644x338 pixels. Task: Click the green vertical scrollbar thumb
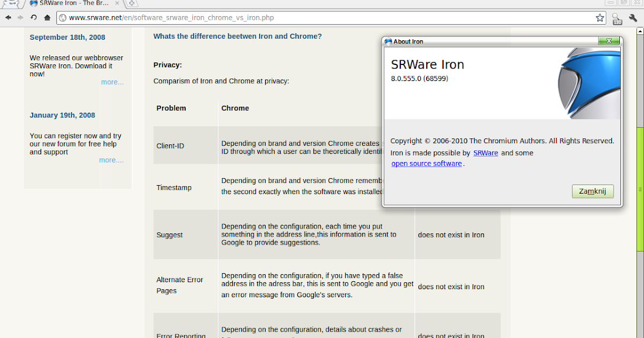click(640, 190)
